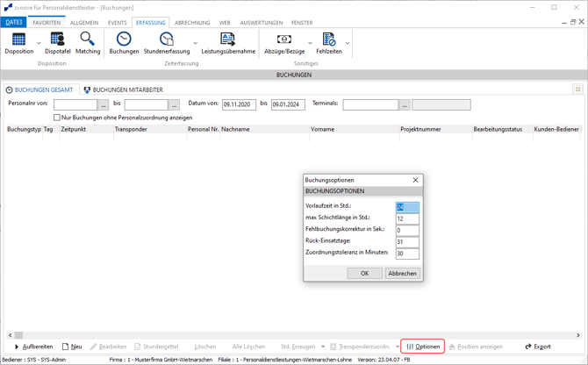
Task: Open Fehlzeiten from the ribbon
Action: (x=328, y=43)
